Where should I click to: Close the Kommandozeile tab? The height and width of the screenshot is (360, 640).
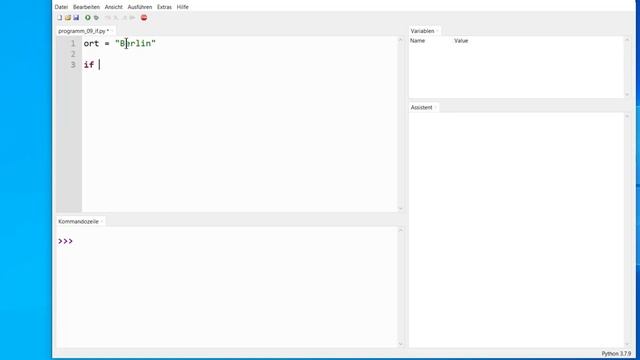[x=102, y=222]
